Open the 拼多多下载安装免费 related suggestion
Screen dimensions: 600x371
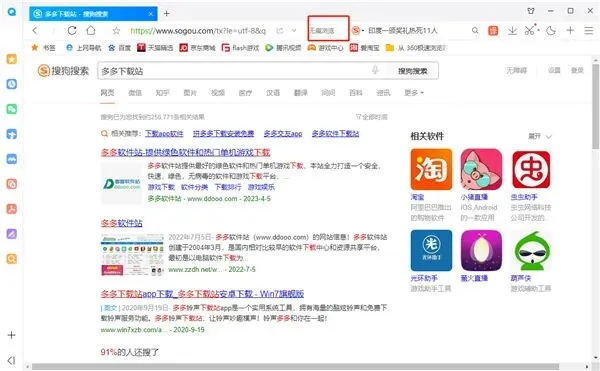coord(223,133)
